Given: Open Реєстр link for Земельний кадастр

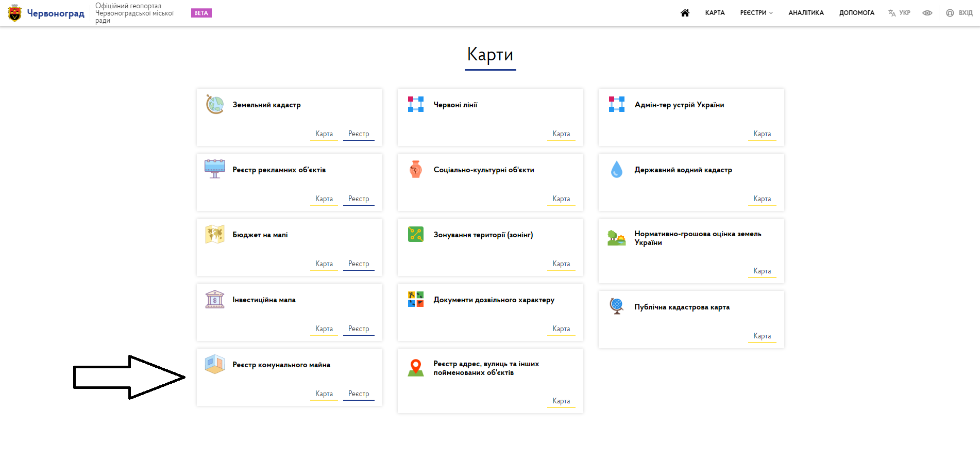Looking at the screenshot, I should [x=359, y=134].
